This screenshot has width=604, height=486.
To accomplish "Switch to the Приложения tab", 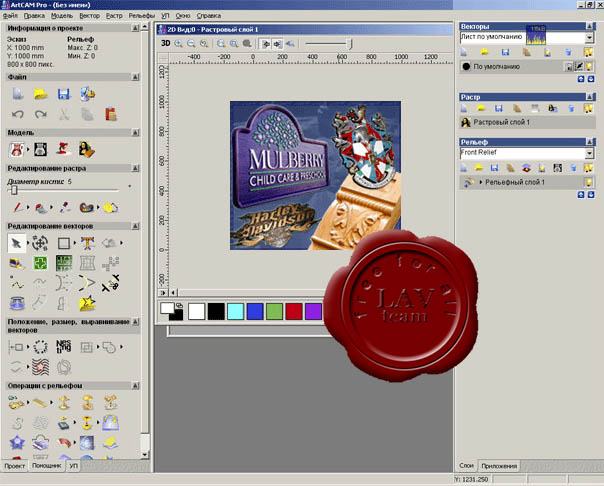I will pos(499,466).
